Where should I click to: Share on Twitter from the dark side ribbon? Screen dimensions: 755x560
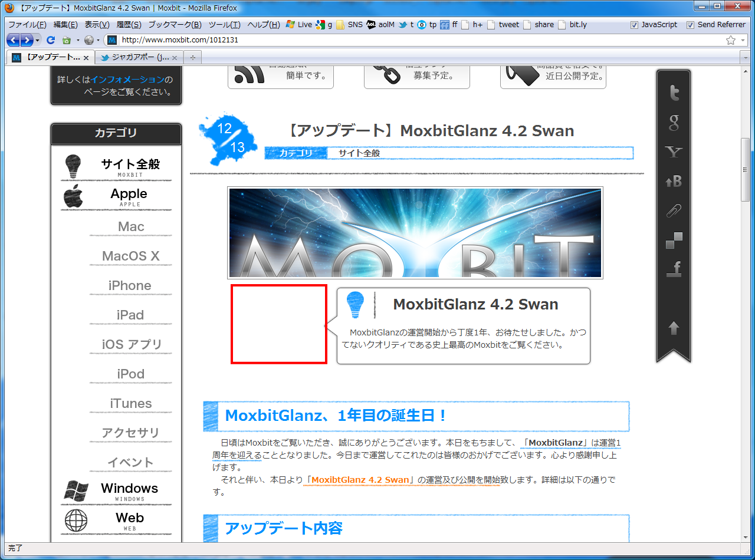(674, 93)
